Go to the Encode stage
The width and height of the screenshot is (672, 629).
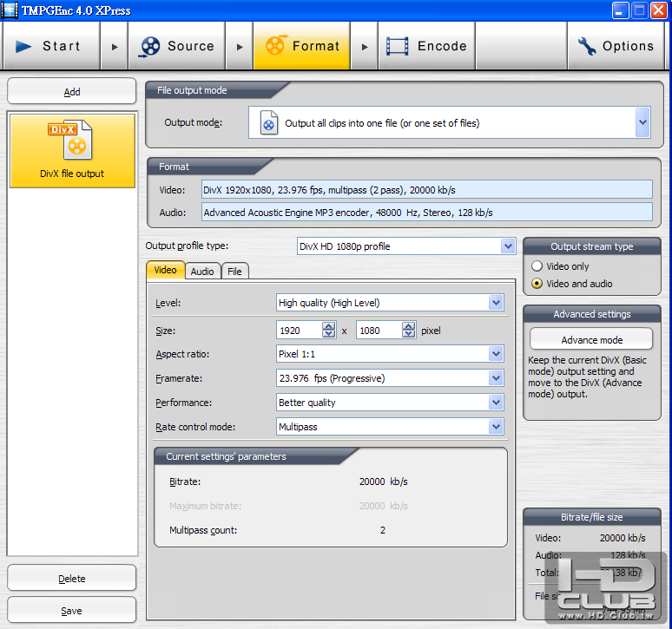click(x=426, y=46)
